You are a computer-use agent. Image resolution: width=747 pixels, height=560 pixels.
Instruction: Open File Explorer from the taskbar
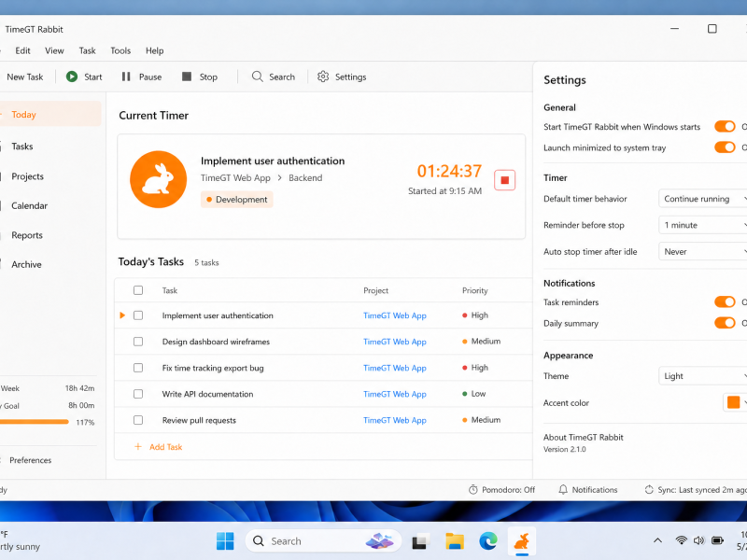[x=455, y=541]
